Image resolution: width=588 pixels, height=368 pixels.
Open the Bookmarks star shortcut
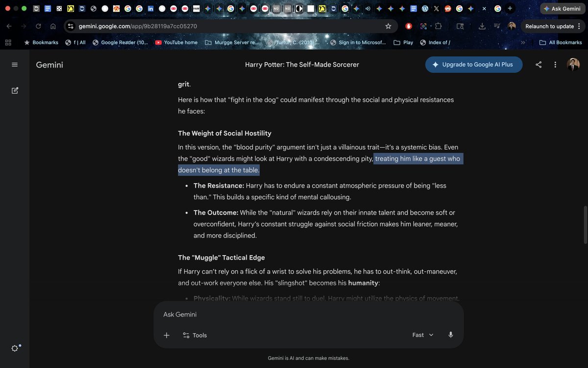tap(41, 43)
